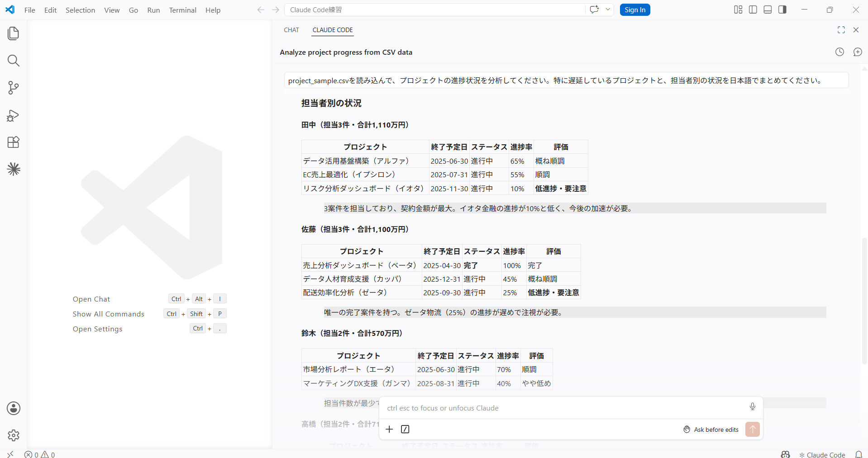Toggle the secondary side bar
This screenshot has width=868, height=458.
(782, 9)
